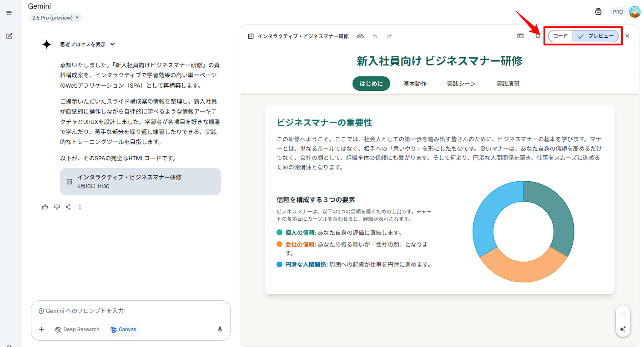Screen dimensions: 644x347
Task: Start a new chat with the compose icon
Action: (x=9, y=36)
